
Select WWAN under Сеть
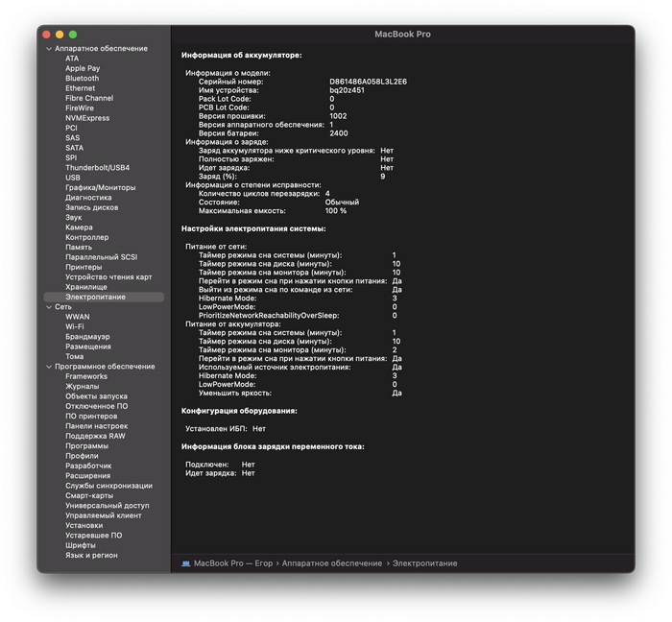78,317
